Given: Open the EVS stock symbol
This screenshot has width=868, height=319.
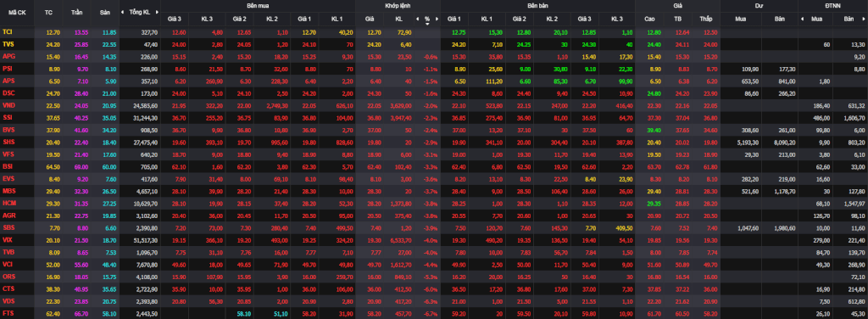Looking at the screenshot, I should tap(8, 178).
